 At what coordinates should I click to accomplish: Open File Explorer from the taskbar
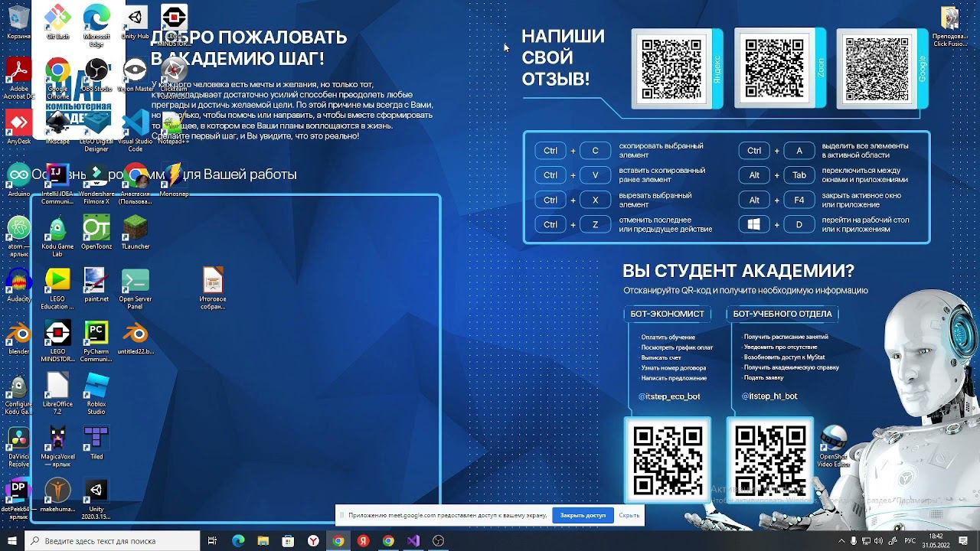coord(263,541)
